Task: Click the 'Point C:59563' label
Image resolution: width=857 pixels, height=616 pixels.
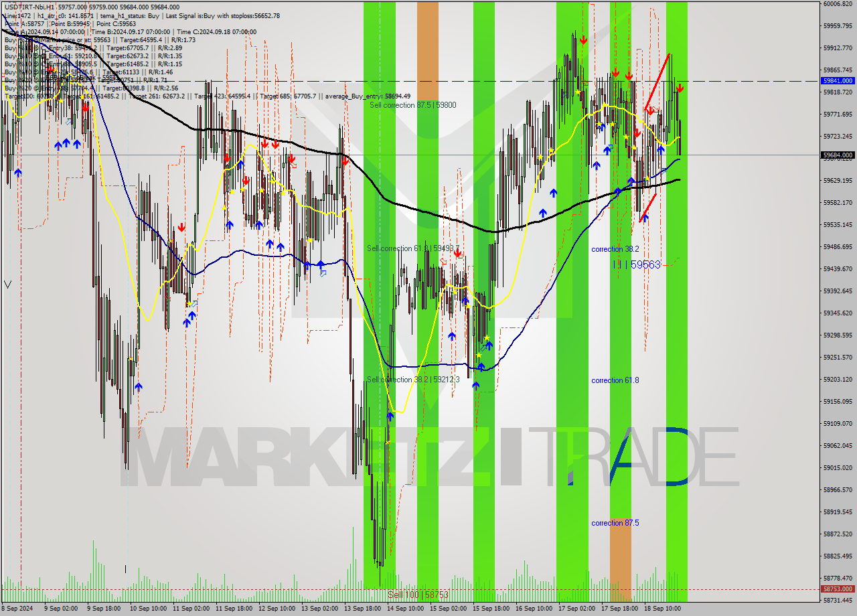Action: 117,23
